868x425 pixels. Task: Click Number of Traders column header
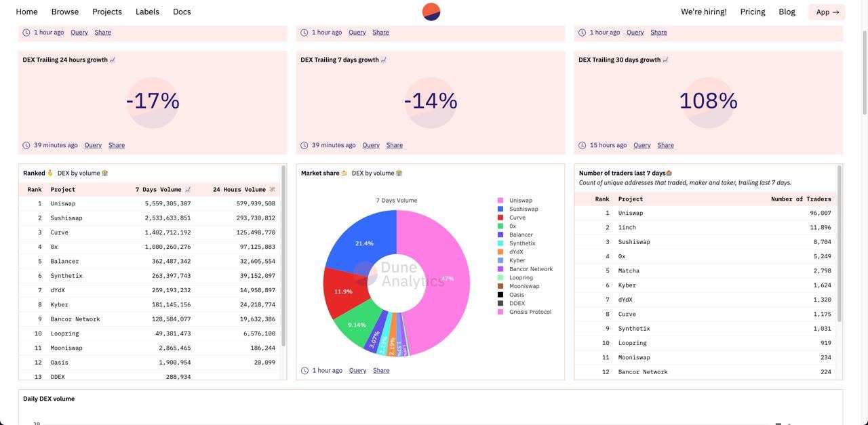pos(801,199)
